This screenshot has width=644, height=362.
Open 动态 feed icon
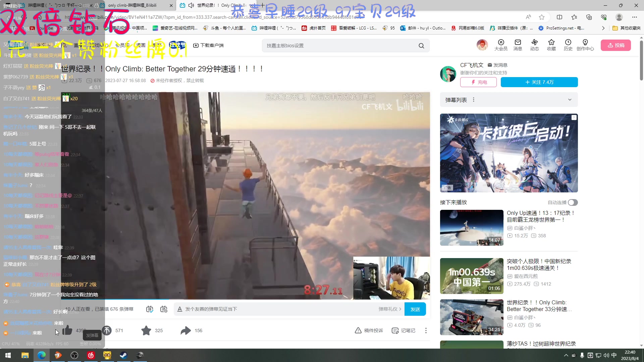pos(534,45)
